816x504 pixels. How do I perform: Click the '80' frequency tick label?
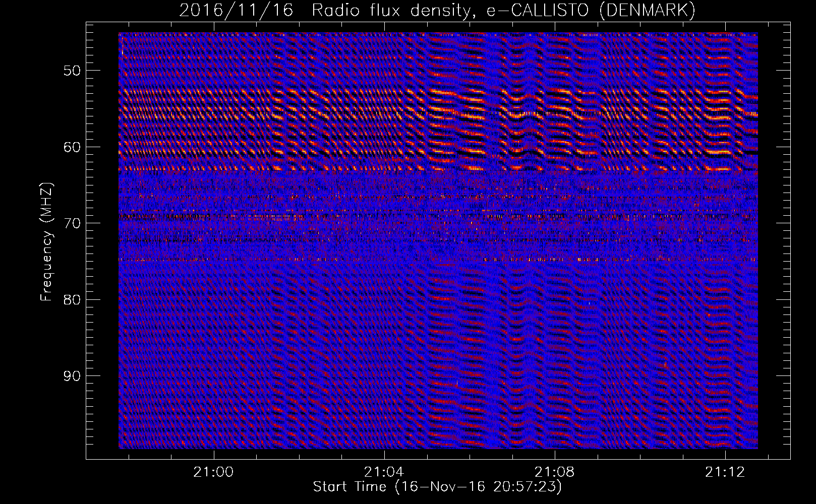point(72,300)
